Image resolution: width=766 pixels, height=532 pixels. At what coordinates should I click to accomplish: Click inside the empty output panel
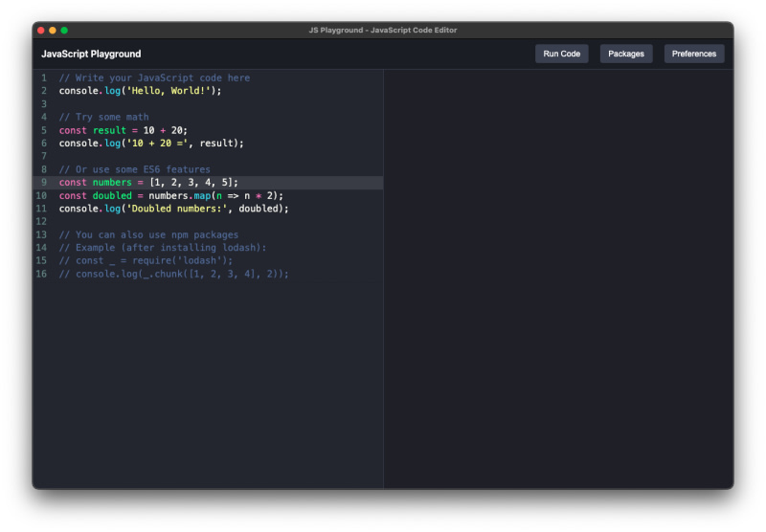(558, 277)
